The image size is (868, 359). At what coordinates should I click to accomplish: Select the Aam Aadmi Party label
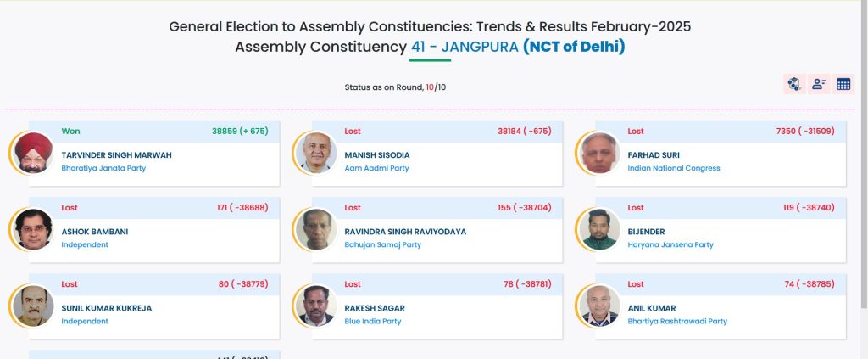tap(376, 168)
